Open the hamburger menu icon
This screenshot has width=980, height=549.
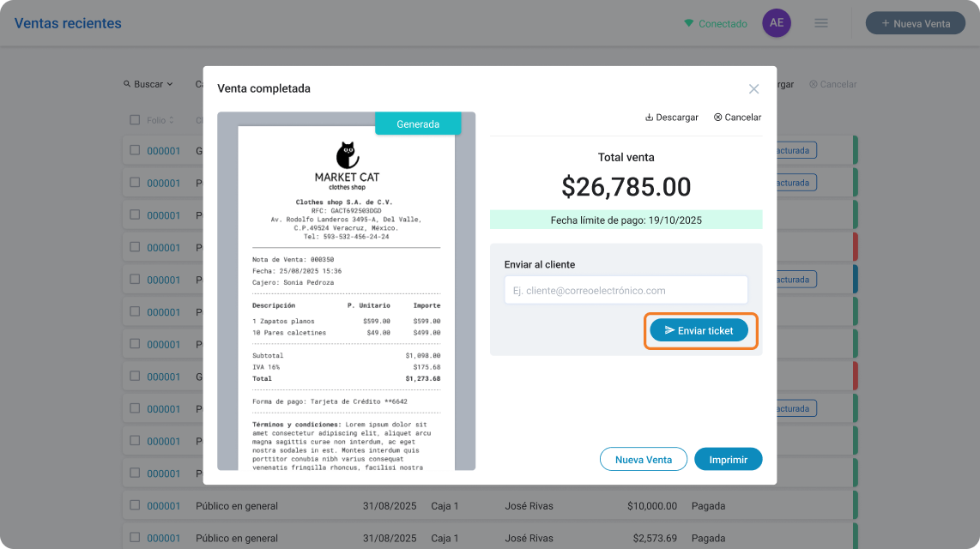(x=820, y=23)
